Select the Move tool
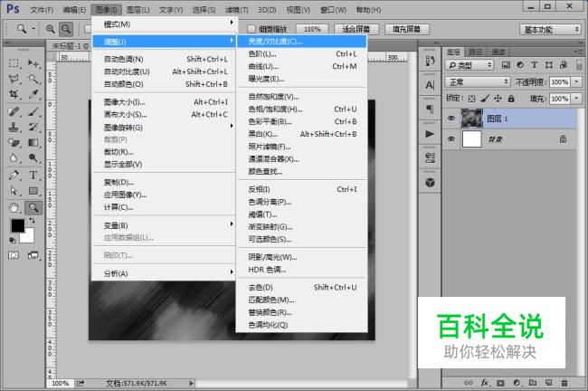Screen dimensions: 588x391 (33, 63)
